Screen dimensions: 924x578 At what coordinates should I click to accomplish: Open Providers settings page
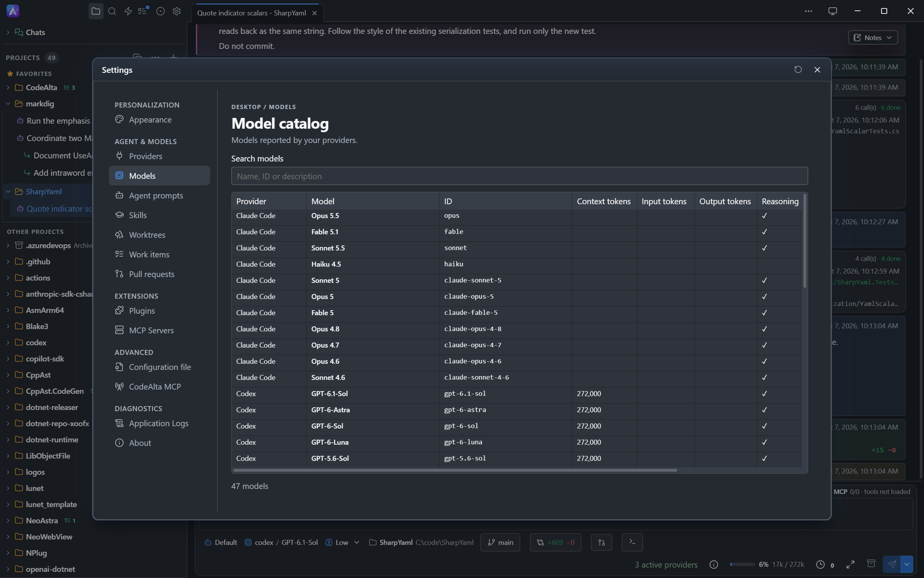coord(159,156)
